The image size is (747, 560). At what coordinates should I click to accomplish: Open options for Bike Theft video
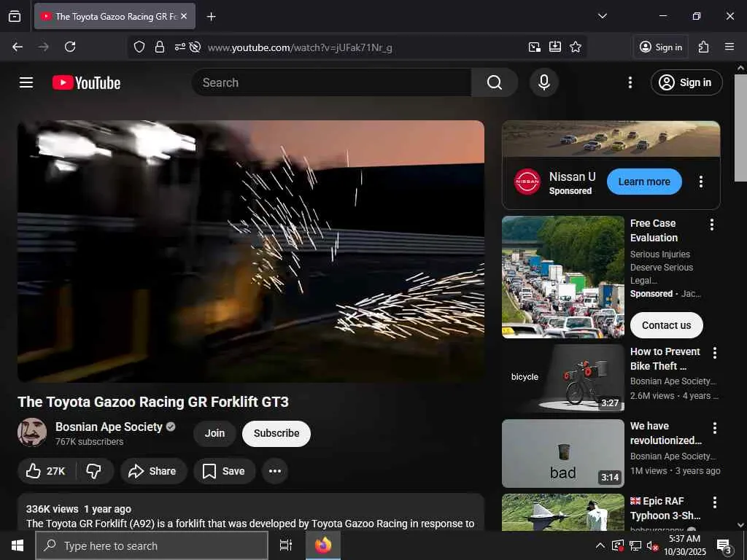pos(715,352)
